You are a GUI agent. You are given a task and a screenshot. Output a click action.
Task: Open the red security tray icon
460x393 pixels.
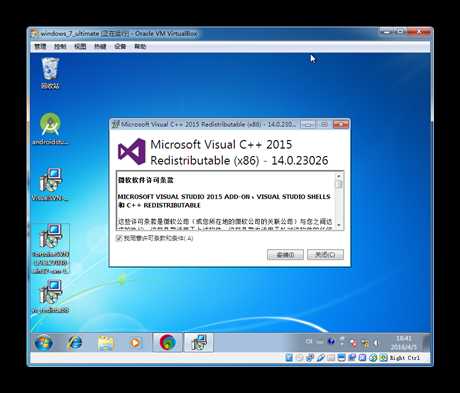(x=354, y=343)
